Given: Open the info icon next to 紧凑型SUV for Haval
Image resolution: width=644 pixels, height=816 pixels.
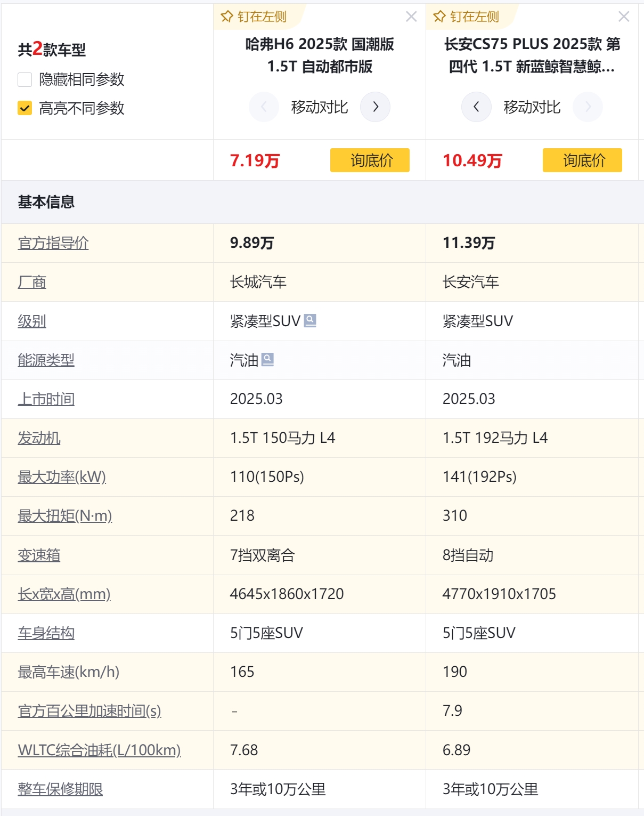Looking at the screenshot, I should point(310,320).
